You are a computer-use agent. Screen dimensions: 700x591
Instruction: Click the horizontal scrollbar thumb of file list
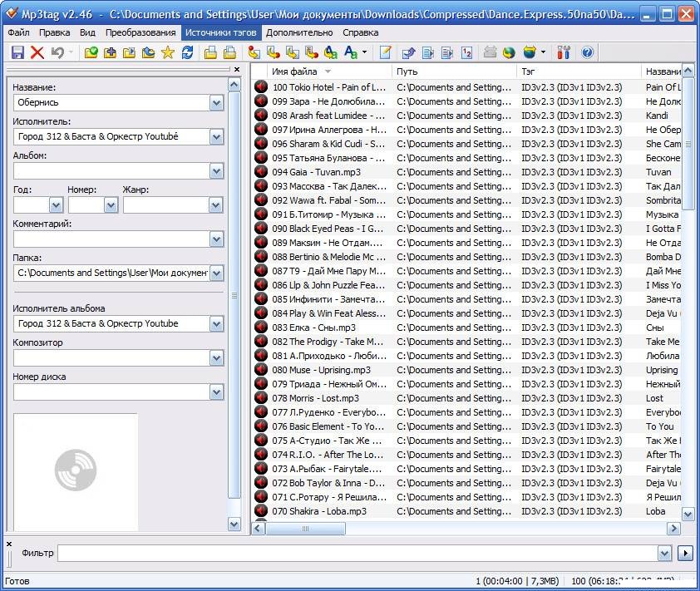(306, 529)
